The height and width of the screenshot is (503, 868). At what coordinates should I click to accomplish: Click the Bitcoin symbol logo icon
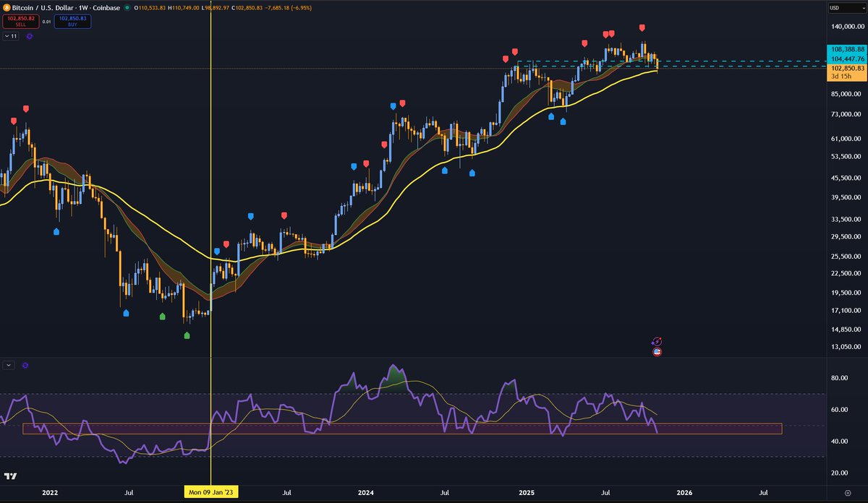coord(7,7)
